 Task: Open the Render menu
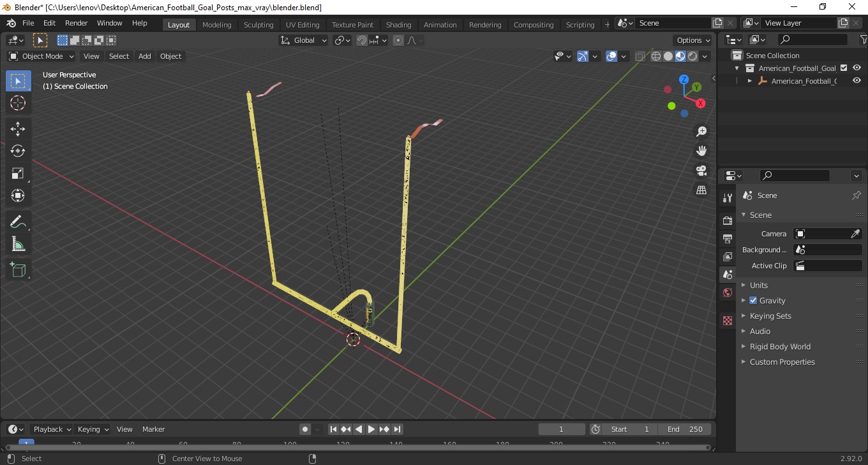click(77, 23)
